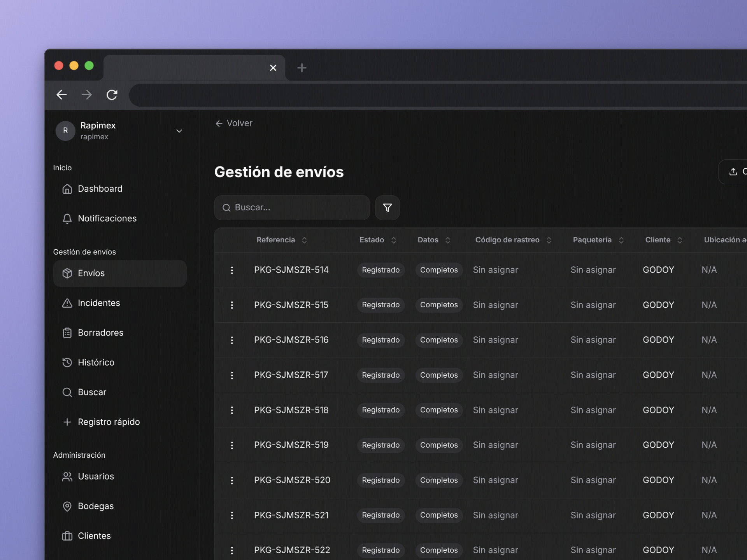Screen dimensions: 747x560
Task: Open Clientes administration page
Action: [120, 536]
